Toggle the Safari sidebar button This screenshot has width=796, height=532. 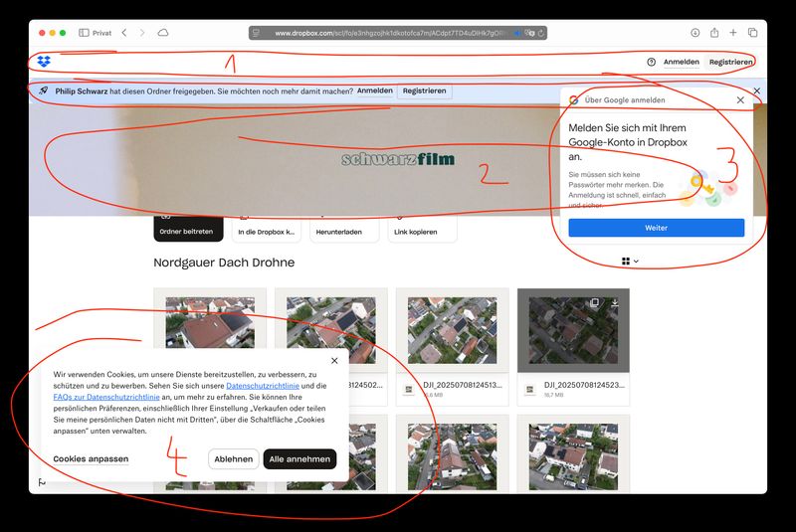pyautogui.click(x=84, y=33)
